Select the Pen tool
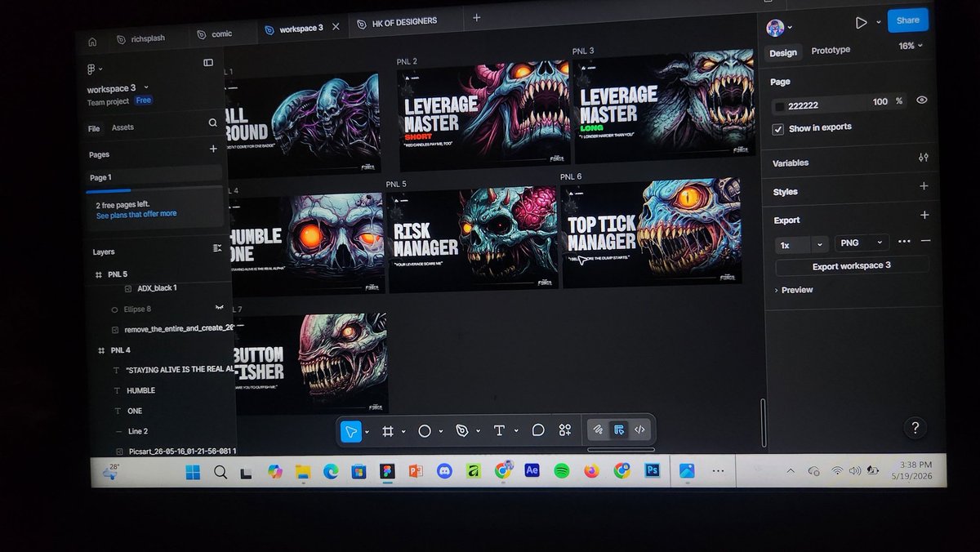The height and width of the screenshot is (552, 980). (x=462, y=431)
